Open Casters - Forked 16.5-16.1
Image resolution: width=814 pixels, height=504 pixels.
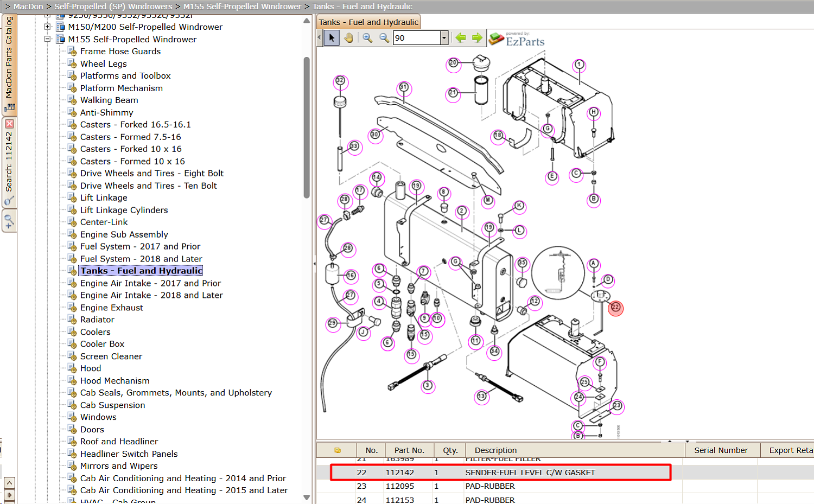(x=136, y=125)
